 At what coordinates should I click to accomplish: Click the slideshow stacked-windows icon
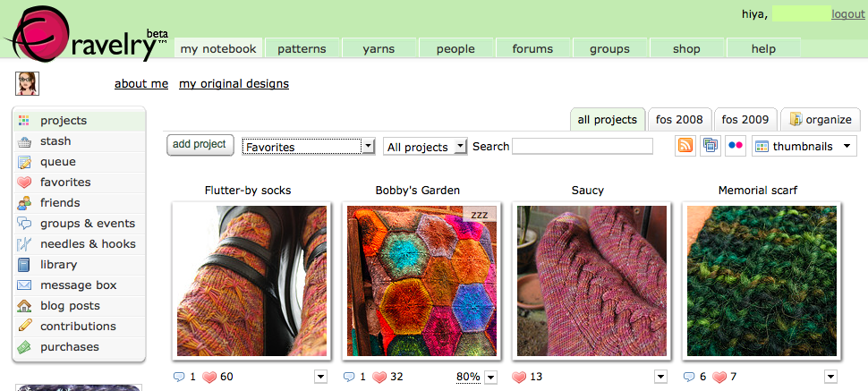pos(711,146)
